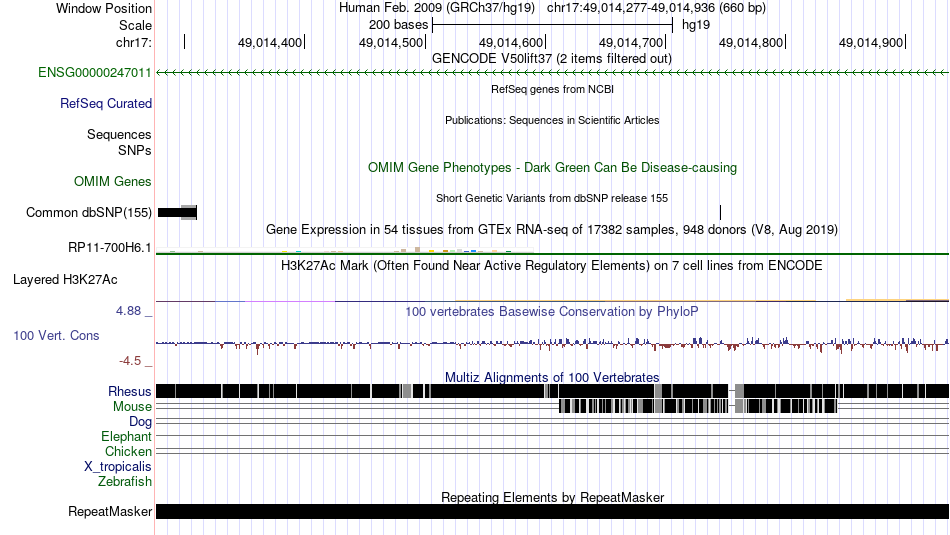This screenshot has width=950, height=535.
Task: Click Multiz Alignments of 100 Vertebrates title
Action: point(552,377)
